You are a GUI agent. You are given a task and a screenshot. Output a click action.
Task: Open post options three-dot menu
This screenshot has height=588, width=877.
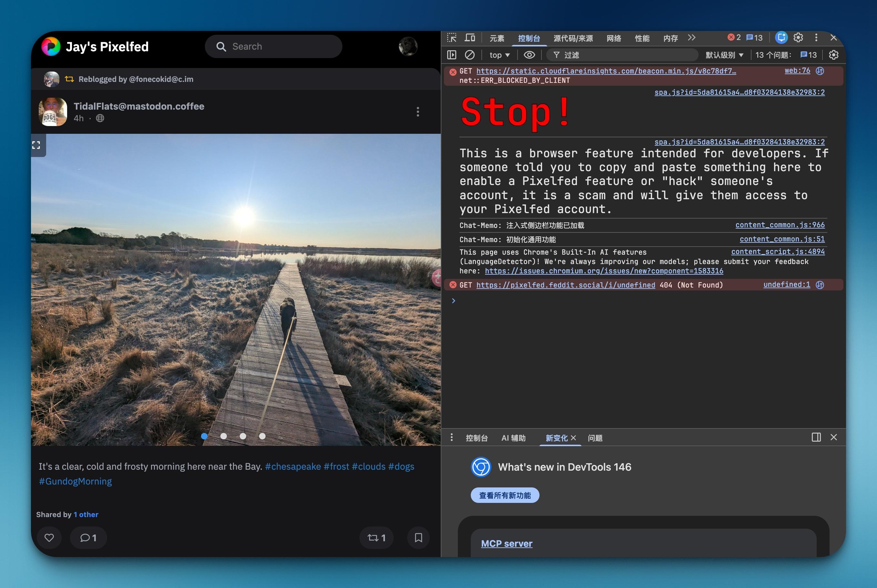point(418,112)
